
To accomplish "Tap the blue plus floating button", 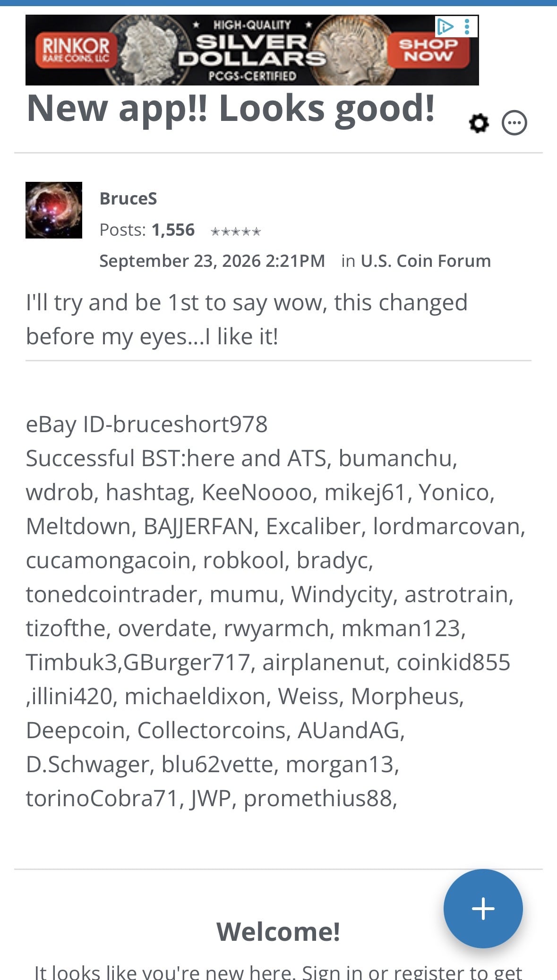I will [483, 908].
